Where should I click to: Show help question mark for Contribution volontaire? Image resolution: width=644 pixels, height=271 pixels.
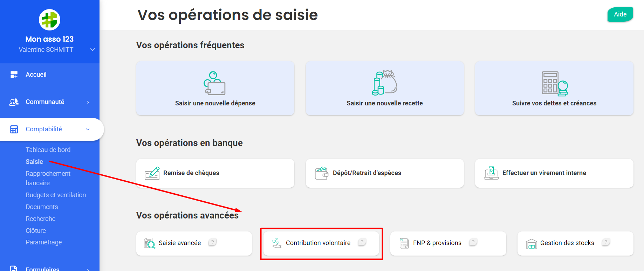click(x=362, y=242)
